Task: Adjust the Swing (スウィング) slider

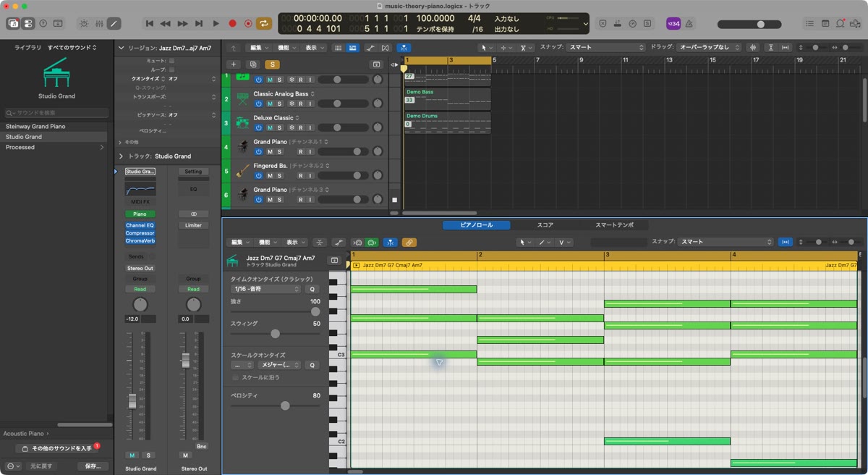Action: point(275,334)
